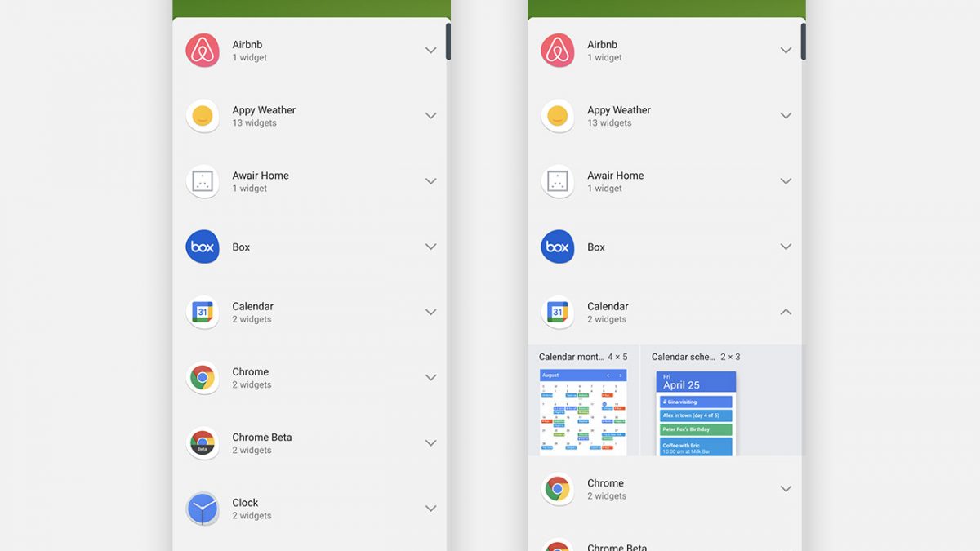Expand Clock chevron in left panel
Viewport: 980px width, 551px height.
click(430, 509)
